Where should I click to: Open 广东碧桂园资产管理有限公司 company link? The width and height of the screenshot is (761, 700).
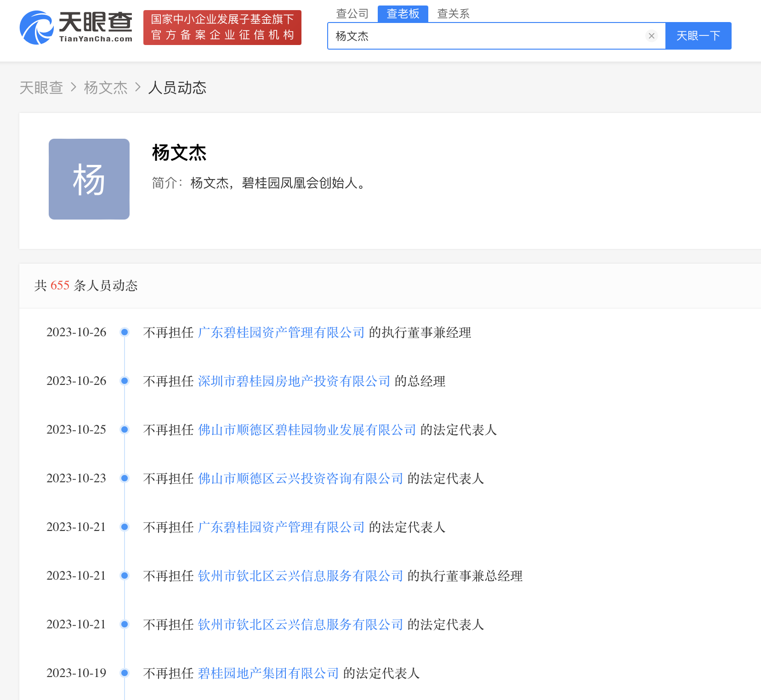point(281,333)
